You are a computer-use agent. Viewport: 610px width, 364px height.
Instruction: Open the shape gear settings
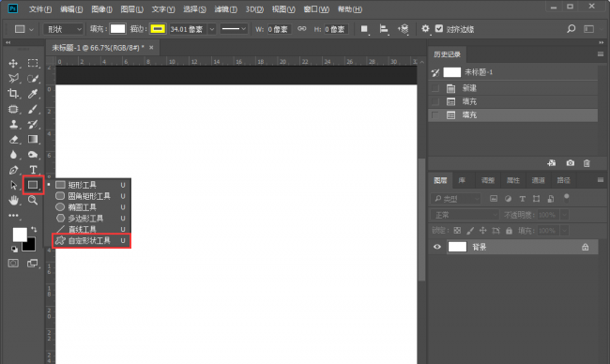pos(425,29)
